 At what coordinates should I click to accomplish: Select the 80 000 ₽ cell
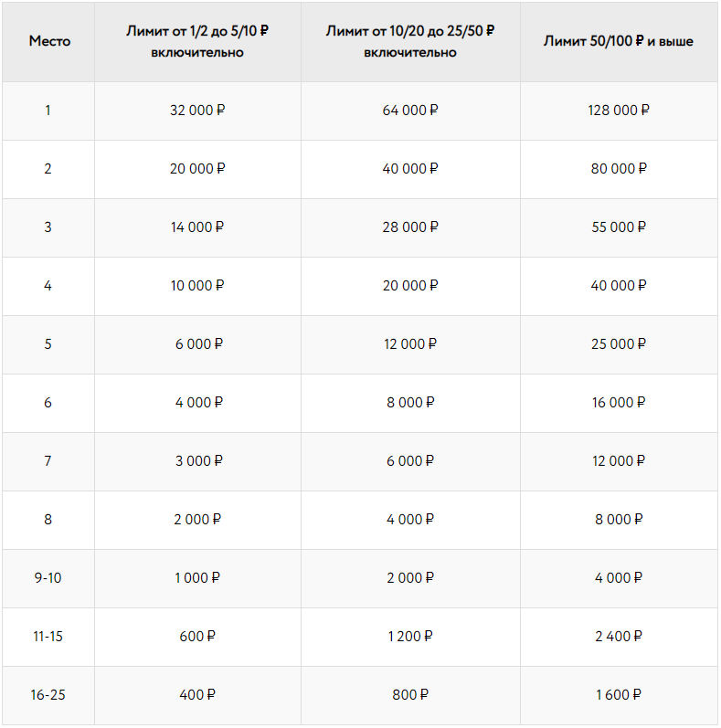(619, 169)
